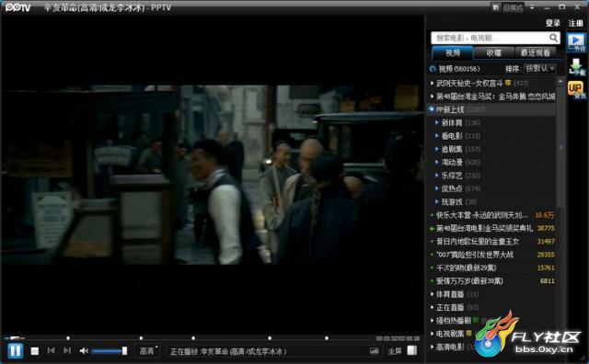Stop video playback
The height and width of the screenshot is (364, 589).
pos(35,351)
